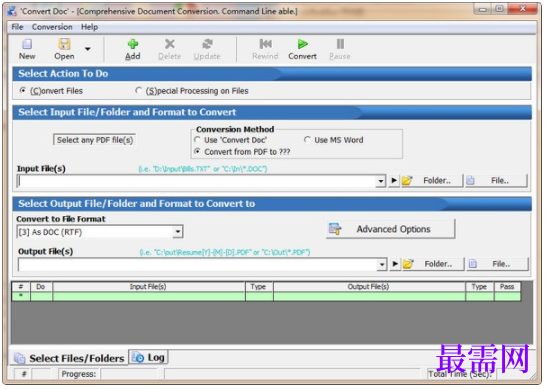
Task: Click the Pause toolbar icon
Action: 340,44
